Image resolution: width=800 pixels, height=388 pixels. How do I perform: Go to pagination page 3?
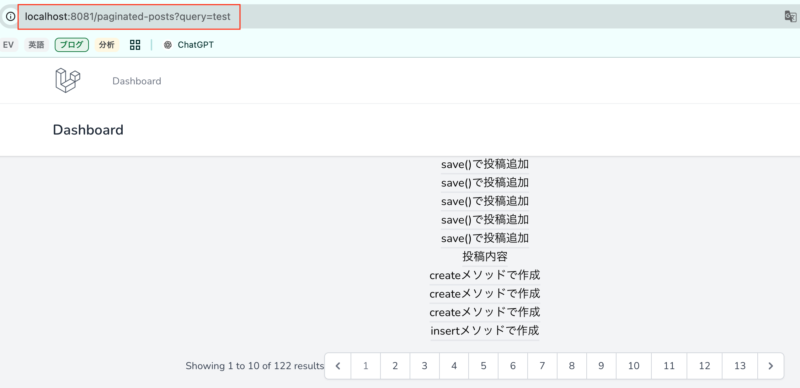424,366
